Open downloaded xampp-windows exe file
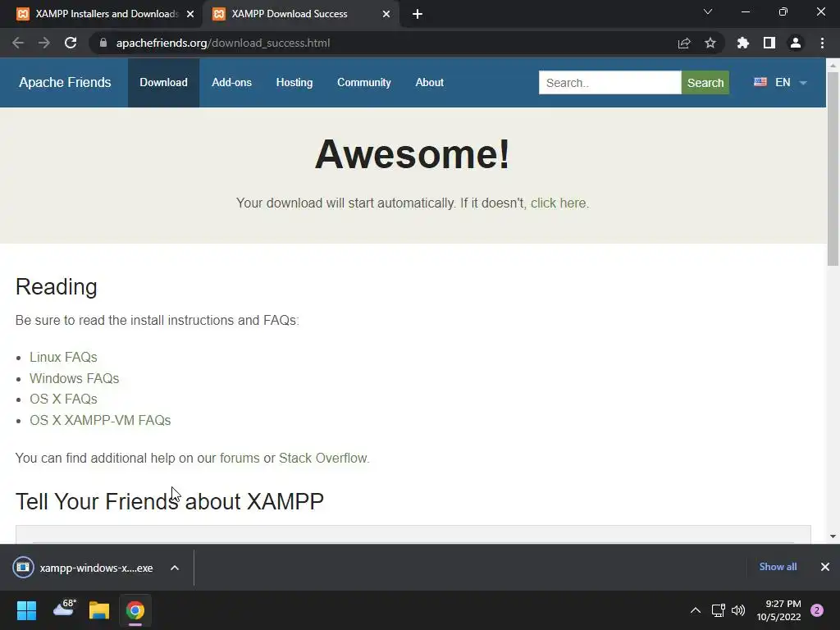Viewport: 840px width, 630px height. (x=96, y=568)
